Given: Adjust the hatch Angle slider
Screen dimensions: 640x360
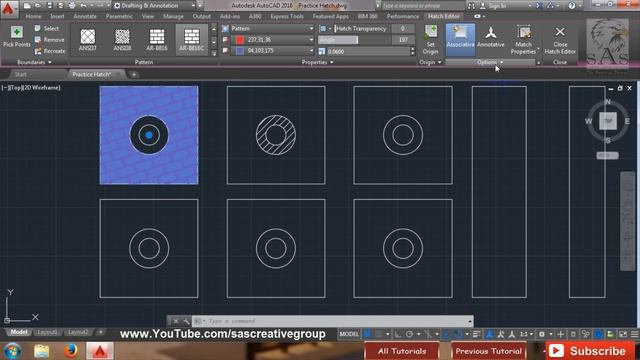Looking at the screenshot, I should 353,40.
